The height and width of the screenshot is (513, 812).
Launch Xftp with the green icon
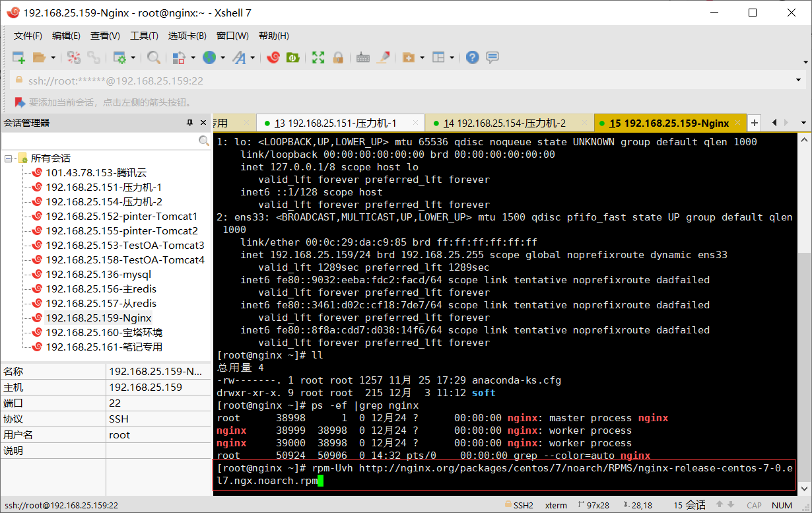pos(292,57)
